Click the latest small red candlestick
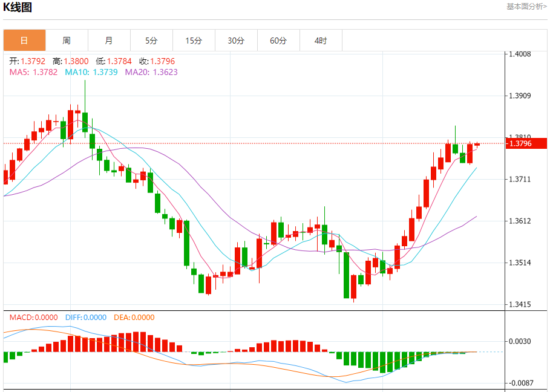This screenshot has width=550, height=392. click(x=477, y=144)
